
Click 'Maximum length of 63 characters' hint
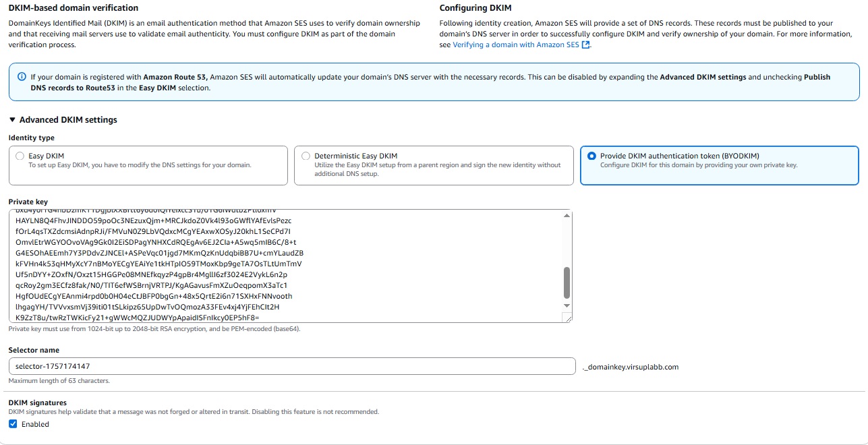[59, 381]
